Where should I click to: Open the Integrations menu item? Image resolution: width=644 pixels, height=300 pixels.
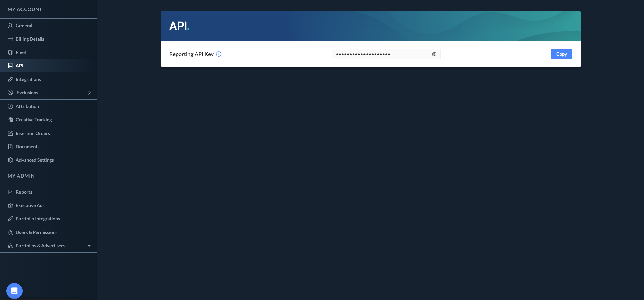coord(28,79)
